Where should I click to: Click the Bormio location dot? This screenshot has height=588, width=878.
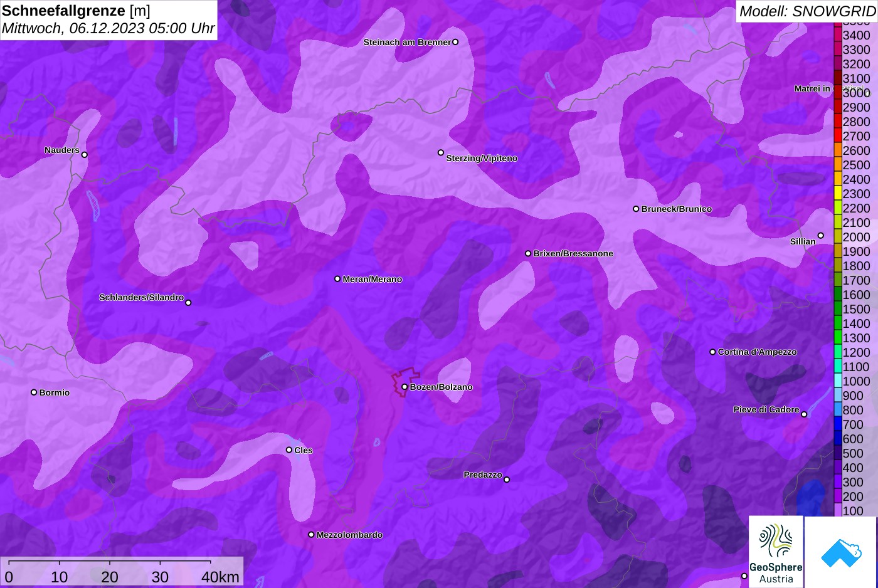pos(34,392)
